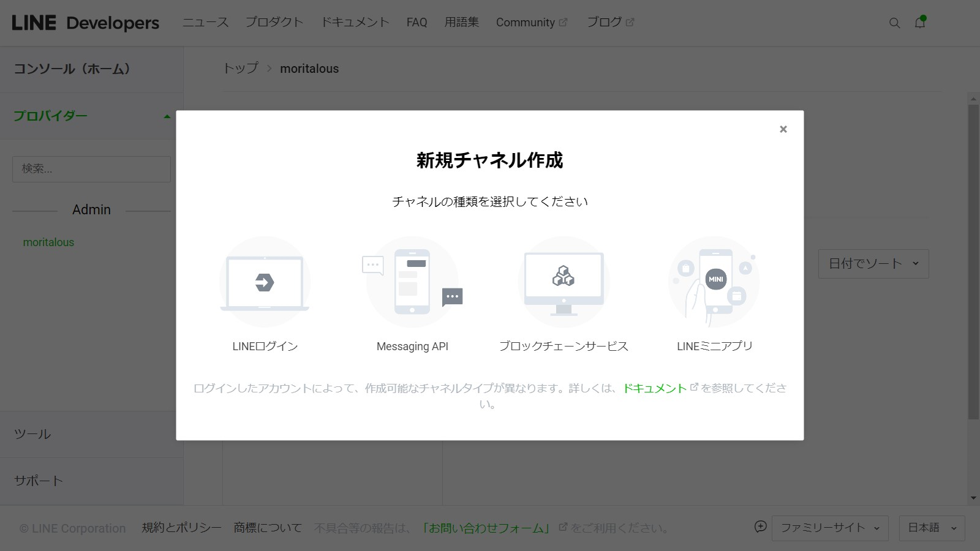Click the feedback smiley icon in footer
The height and width of the screenshot is (551, 980).
tap(760, 527)
